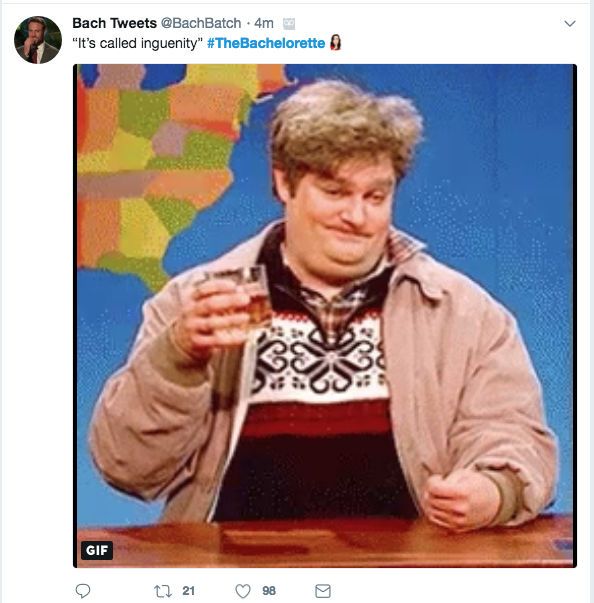Image resolution: width=594 pixels, height=603 pixels.
Task: Click the like count 98
Action: click(x=269, y=591)
